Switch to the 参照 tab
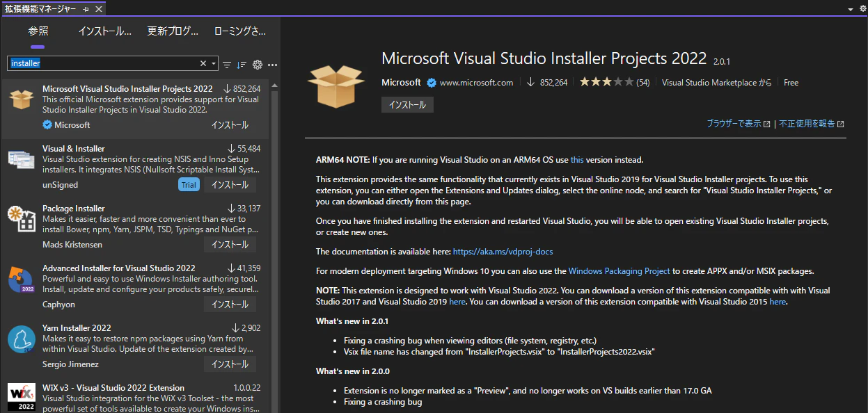This screenshot has height=413, width=868. point(38,31)
